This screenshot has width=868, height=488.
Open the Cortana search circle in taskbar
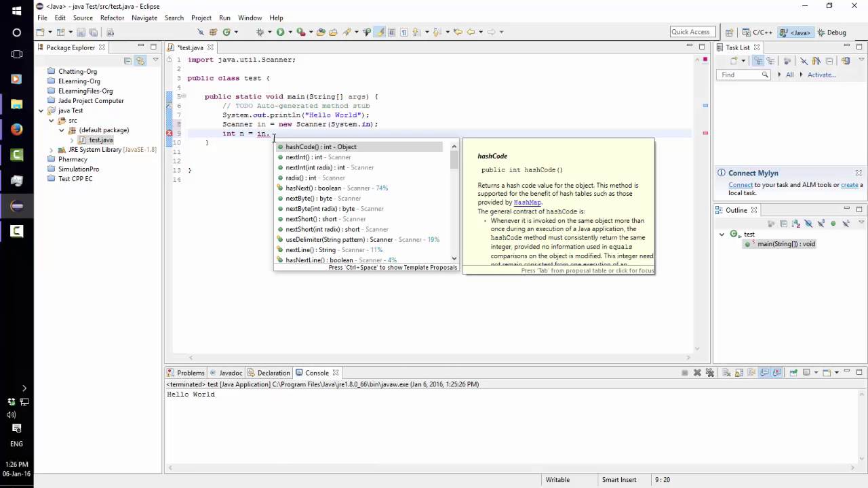tap(17, 33)
